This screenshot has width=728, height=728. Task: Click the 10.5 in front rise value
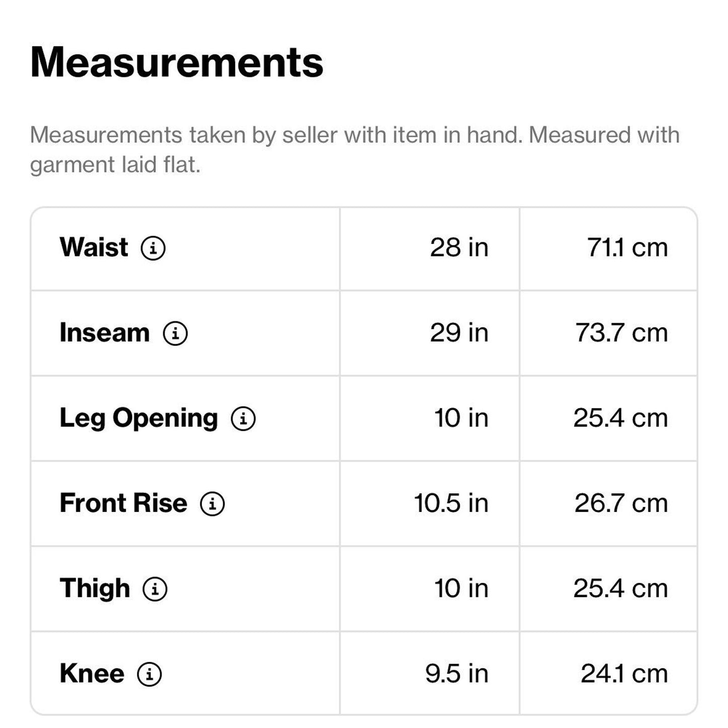tap(451, 503)
